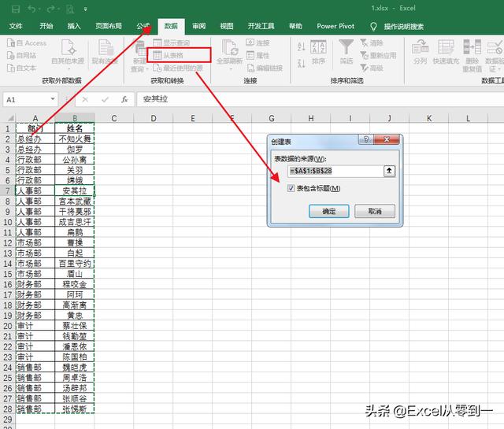Click 确定 button in dialog
Screen dimensions: 504x429
[x=329, y=212]
